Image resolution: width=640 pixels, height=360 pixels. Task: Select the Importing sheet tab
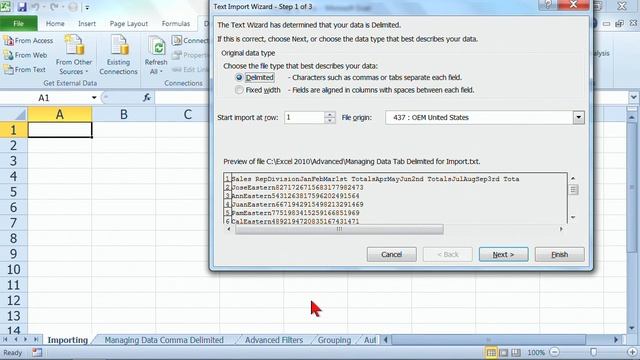(67, 340)
